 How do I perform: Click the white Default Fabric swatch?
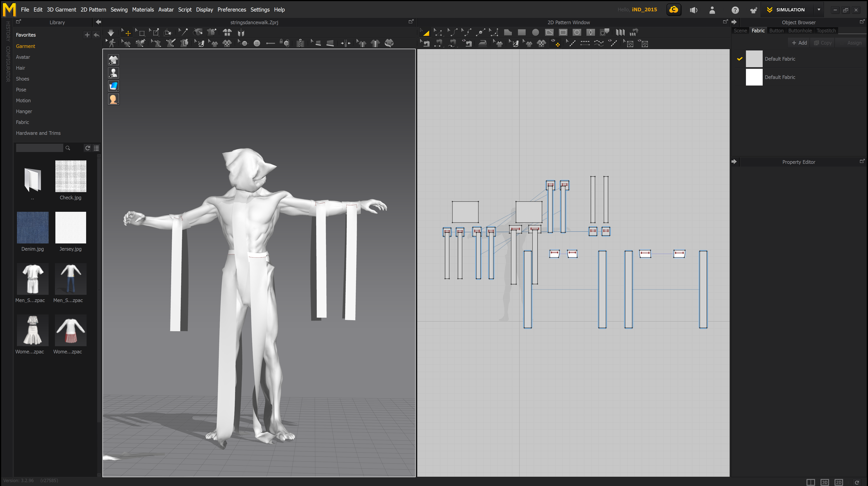click(x=754, y=77)
